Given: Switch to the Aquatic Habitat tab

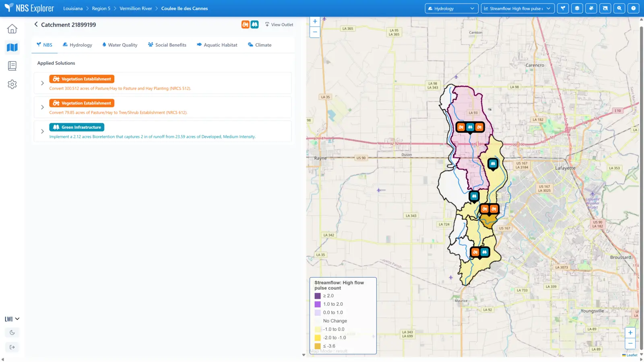Looking at the screenshot, I should tap(217, 45).
